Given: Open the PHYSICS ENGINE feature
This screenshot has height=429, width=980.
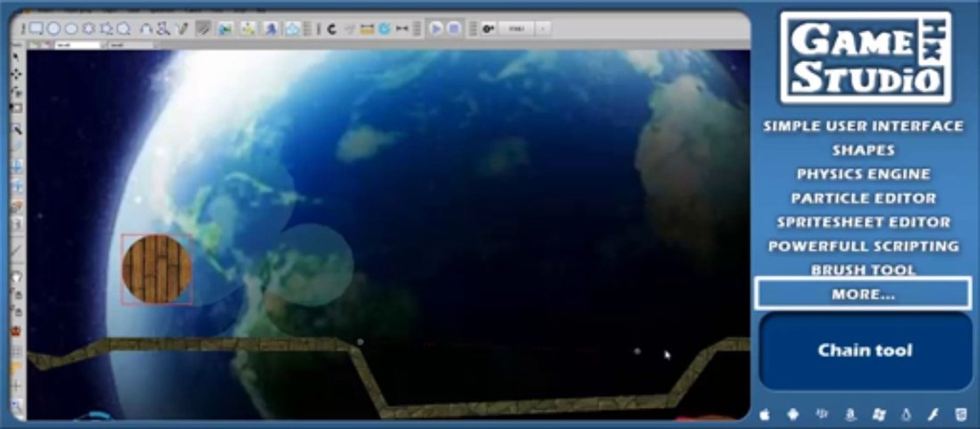Looking at the screenshot, I should pyautogui.click(x=863, y=174).
